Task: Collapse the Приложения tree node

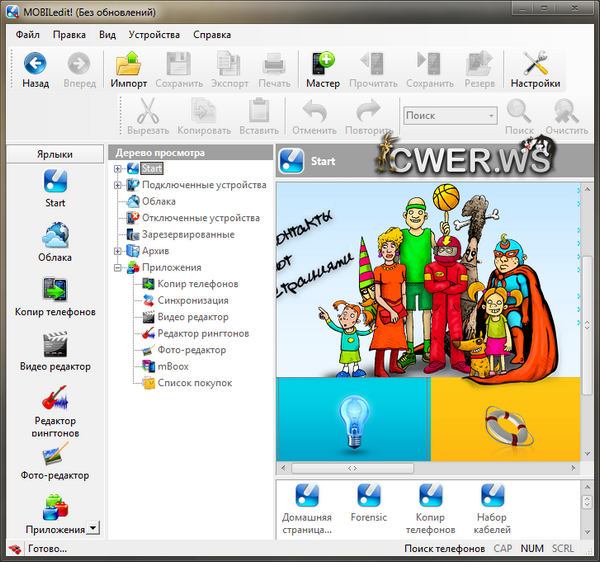Action: coord(118,268)
